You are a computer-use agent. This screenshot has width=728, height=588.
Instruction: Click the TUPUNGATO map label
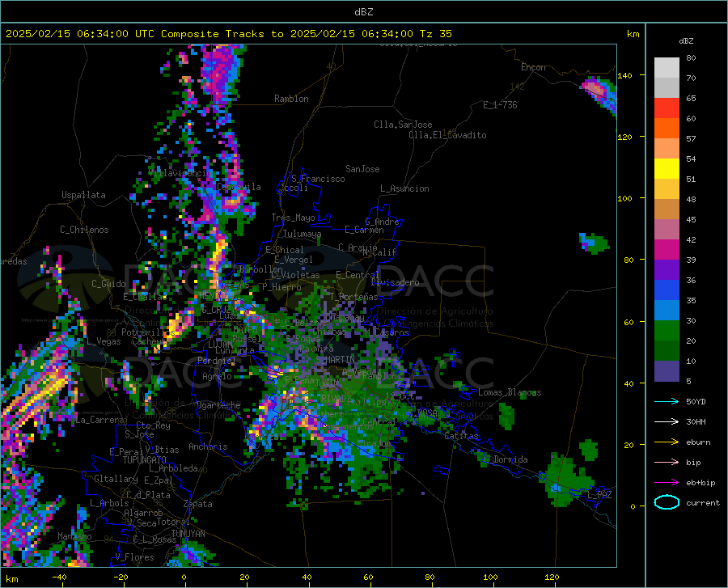coord(145,460)
